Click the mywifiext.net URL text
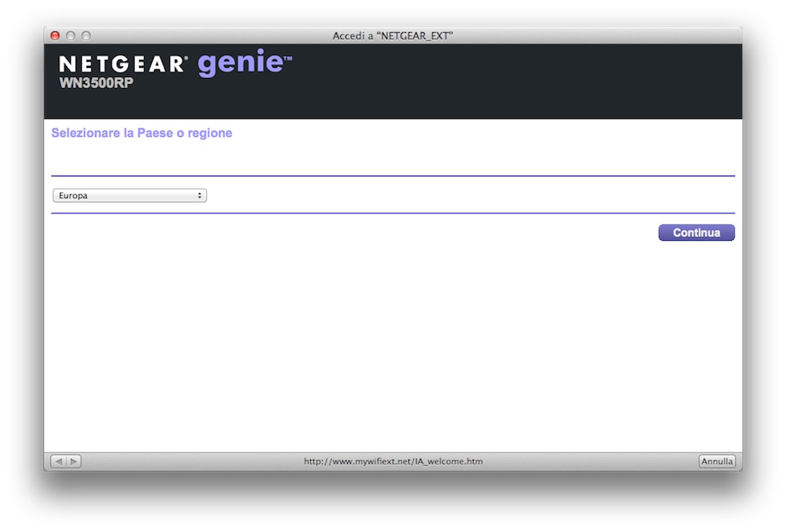The width and height of the screenshot is (787, 532). (393, 461)
